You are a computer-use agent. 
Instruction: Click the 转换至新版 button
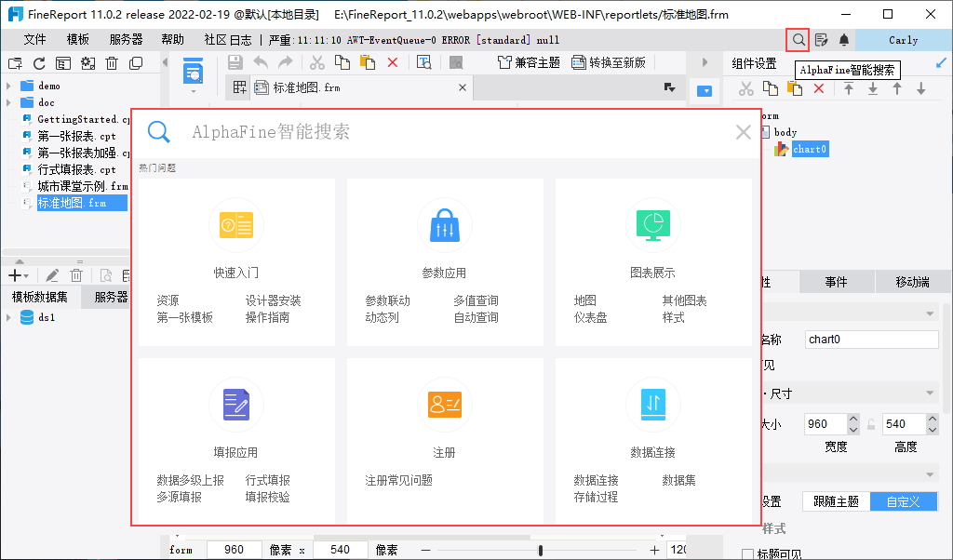click(x=609, y=62)
